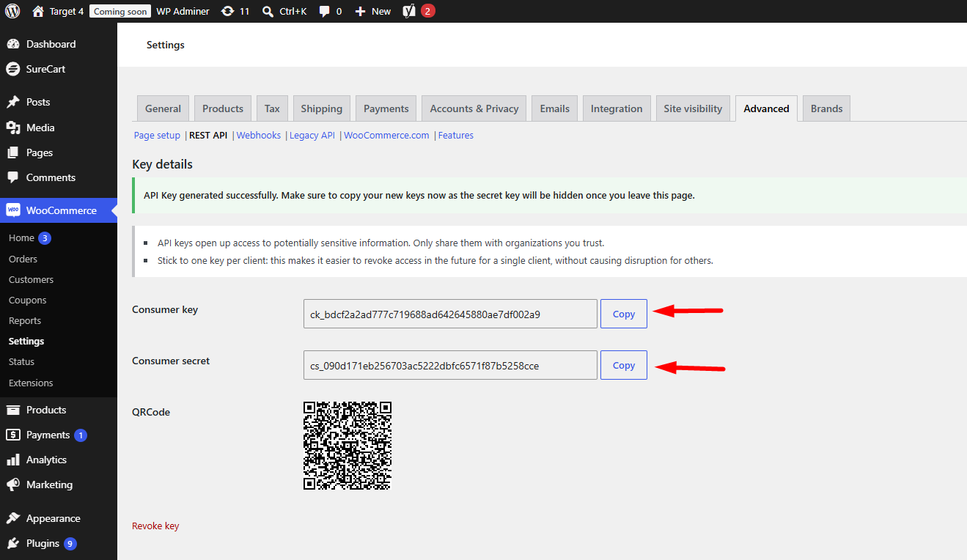Switch to the Shipping tab
This screenshot has width=967, height=560.
pyautogui.click(x=321, y=108)
